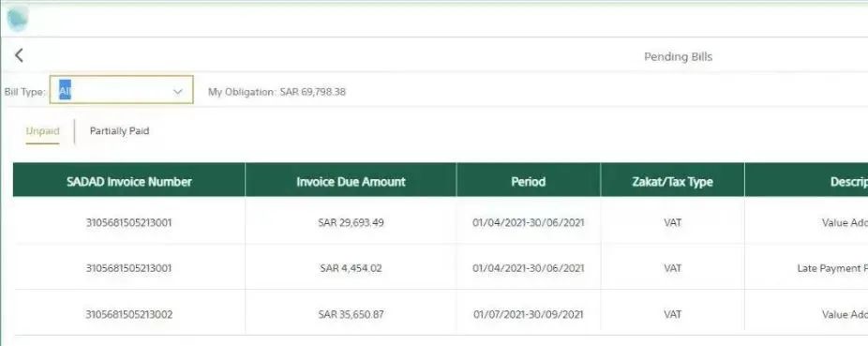The width and height of the screenshot is (868, 346).
Task: Select the SAR 35,650.87 invoice amount
Action: click(x=351, y=314)
